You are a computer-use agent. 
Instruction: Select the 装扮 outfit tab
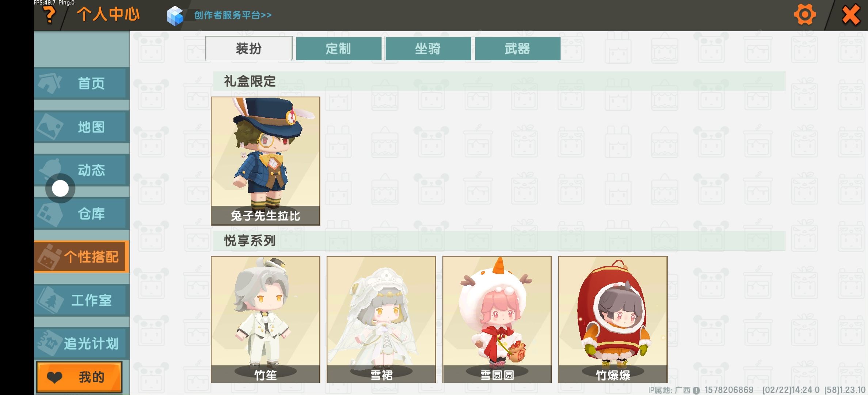249,48
